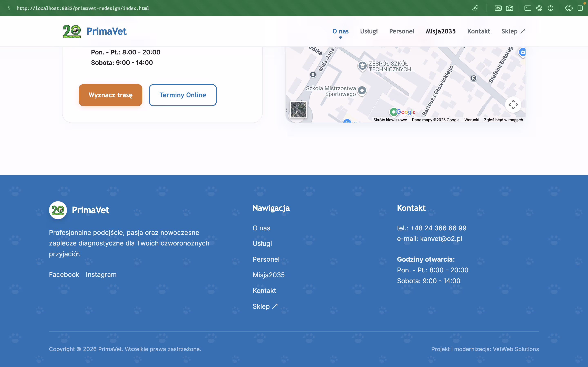Click the copy link chain icon
Screen dimensions: 588x367
tap(475, 8)
